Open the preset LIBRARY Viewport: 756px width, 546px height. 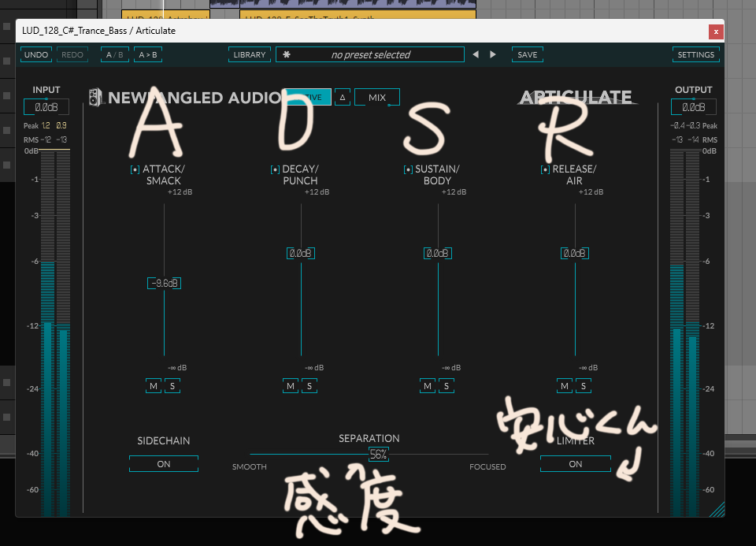(250, 54)
